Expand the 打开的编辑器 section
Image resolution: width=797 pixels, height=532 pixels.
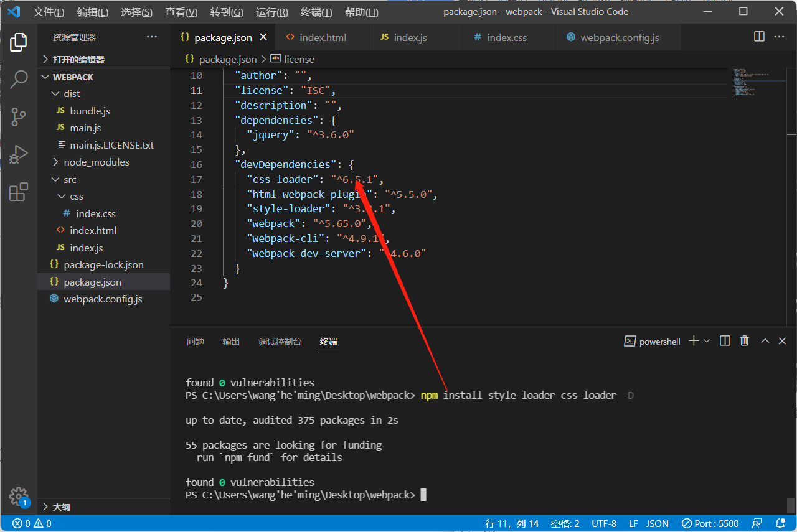(103, 60)
